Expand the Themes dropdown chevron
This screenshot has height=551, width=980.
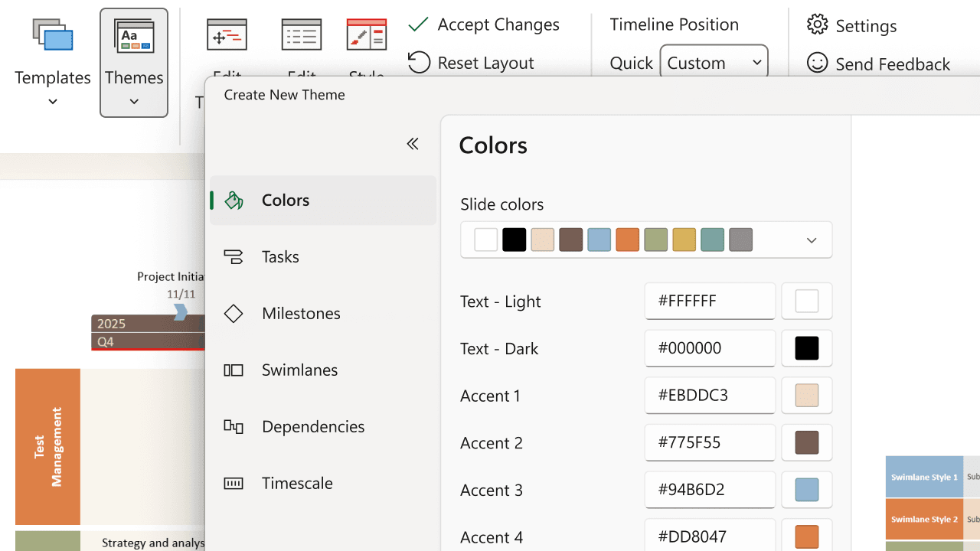(x=134, y=102)
